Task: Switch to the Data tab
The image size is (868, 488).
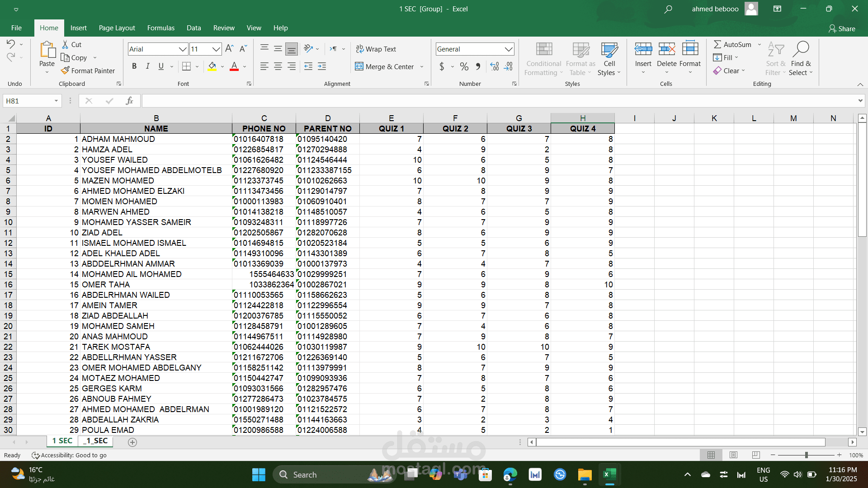Action: pos(193,28)
